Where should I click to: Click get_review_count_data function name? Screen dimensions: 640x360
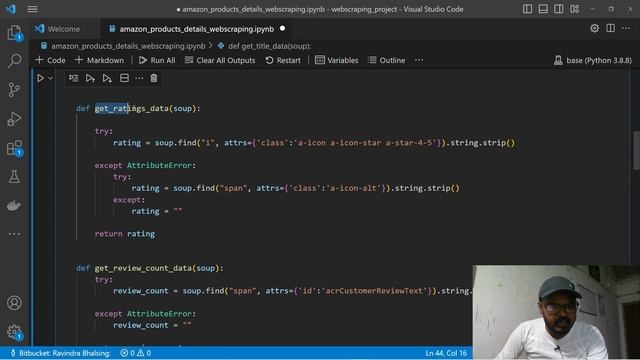tap(143, 268)
